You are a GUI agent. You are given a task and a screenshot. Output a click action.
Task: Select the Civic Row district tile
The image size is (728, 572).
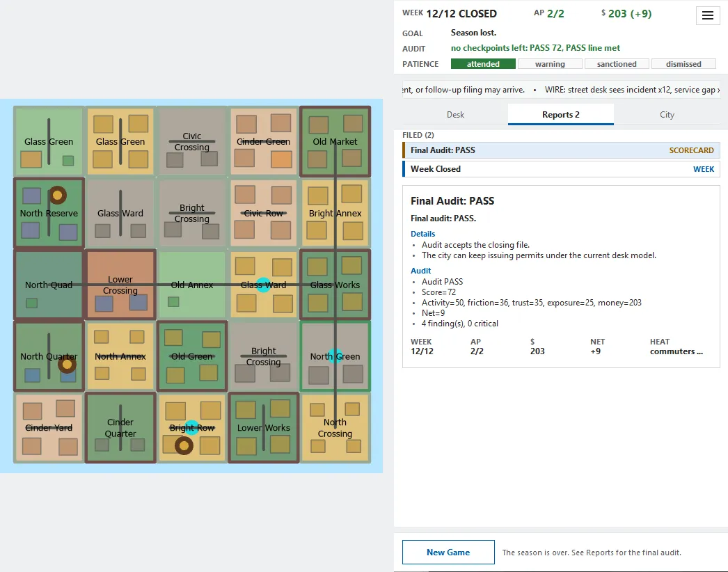click(263, 213)
